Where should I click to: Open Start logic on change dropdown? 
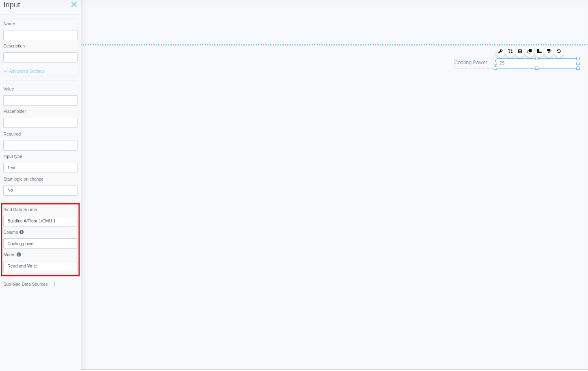point(40,190)
